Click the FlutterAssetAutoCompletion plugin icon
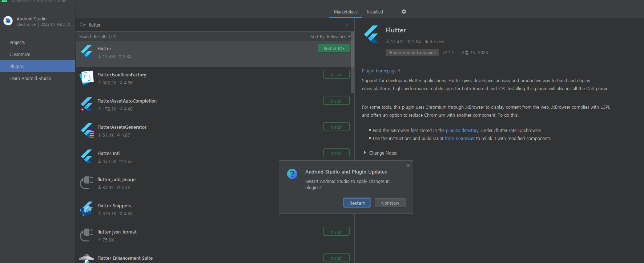 point(87,104)
